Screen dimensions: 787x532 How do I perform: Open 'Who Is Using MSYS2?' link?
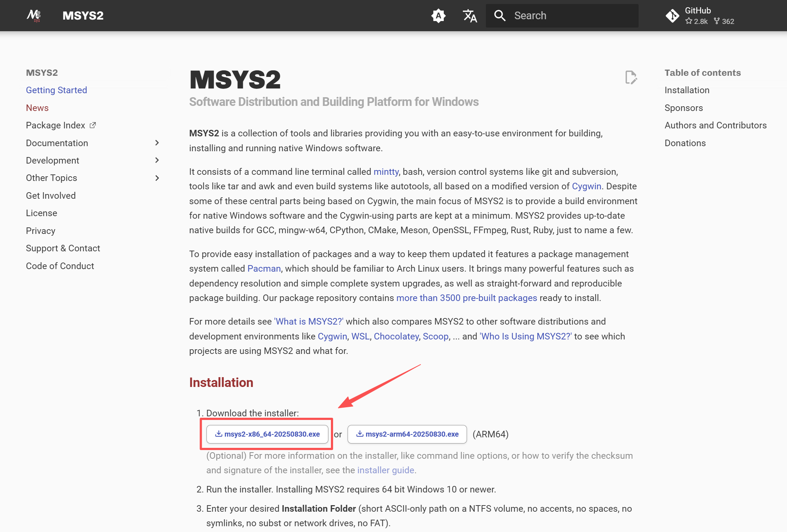[526, 336]
